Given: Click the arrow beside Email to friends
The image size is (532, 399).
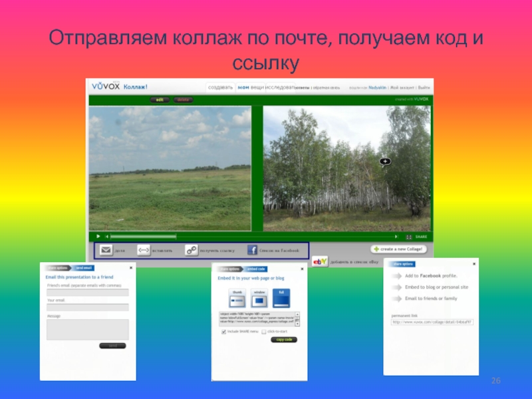Looking at the screenshot, I should [x=396, y=299].
